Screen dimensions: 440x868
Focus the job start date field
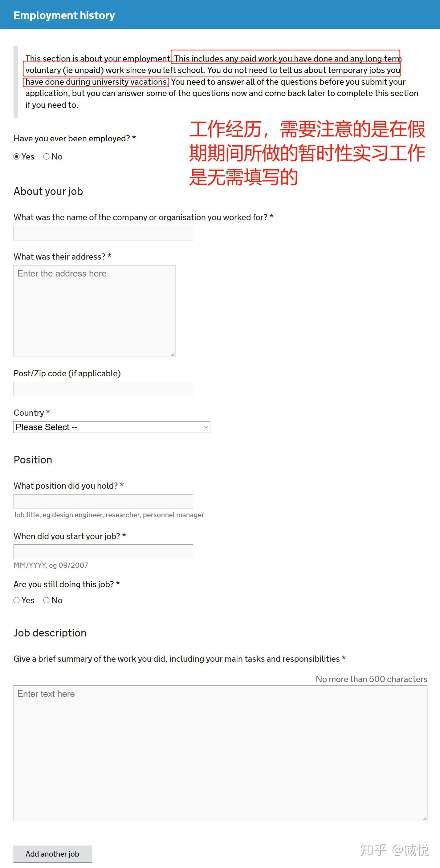click(103, 551)
